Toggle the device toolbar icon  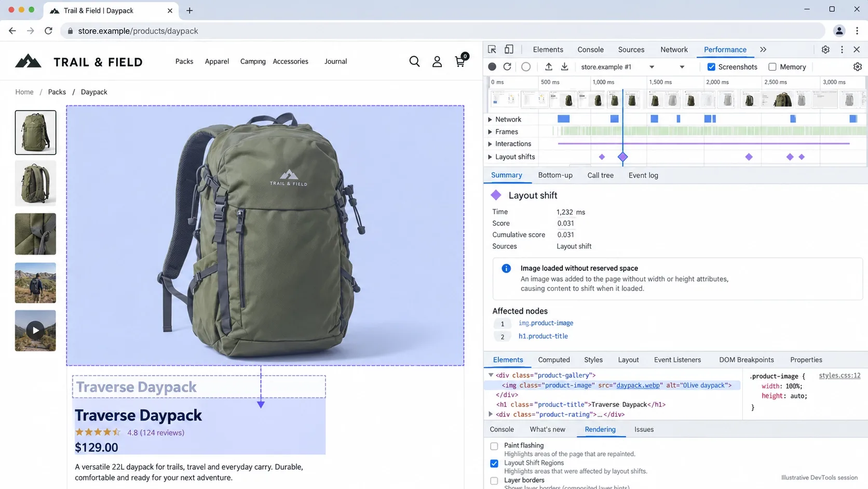[x=509, y=49]
